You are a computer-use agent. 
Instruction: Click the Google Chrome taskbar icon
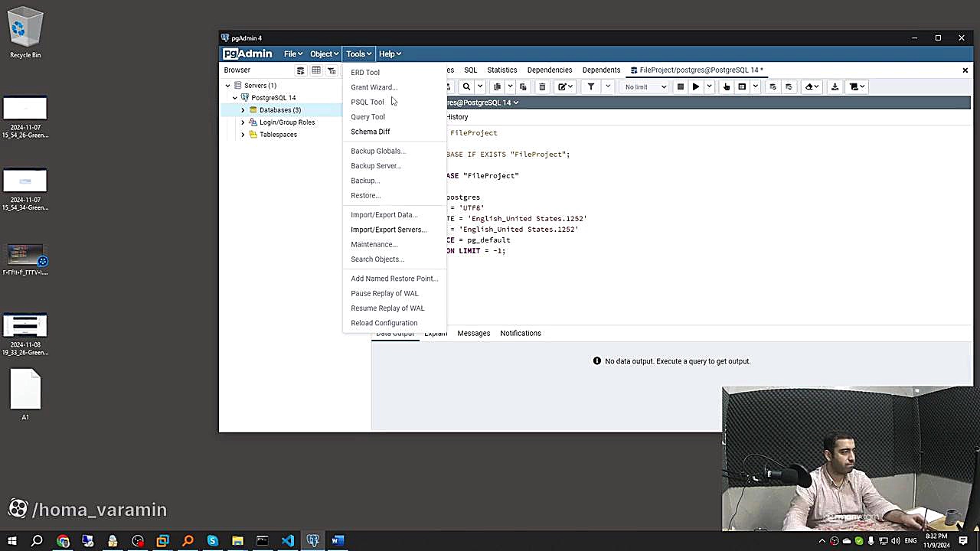click(x=63, y=541)
